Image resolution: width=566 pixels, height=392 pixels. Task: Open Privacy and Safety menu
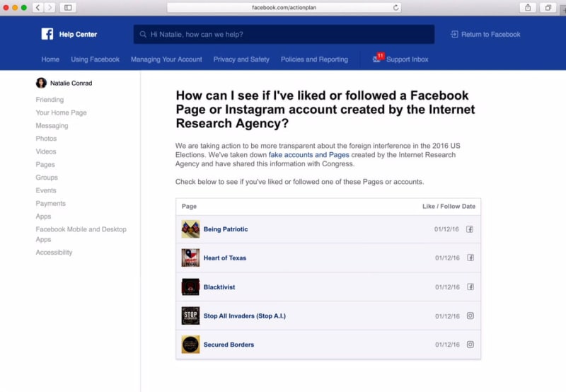click(x=241, y=59)
